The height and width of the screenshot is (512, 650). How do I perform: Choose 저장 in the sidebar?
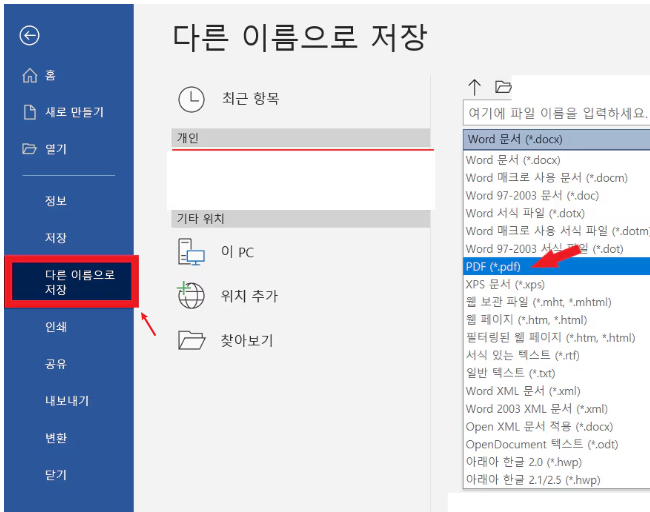pyautogui.click(x=56, y=238)
